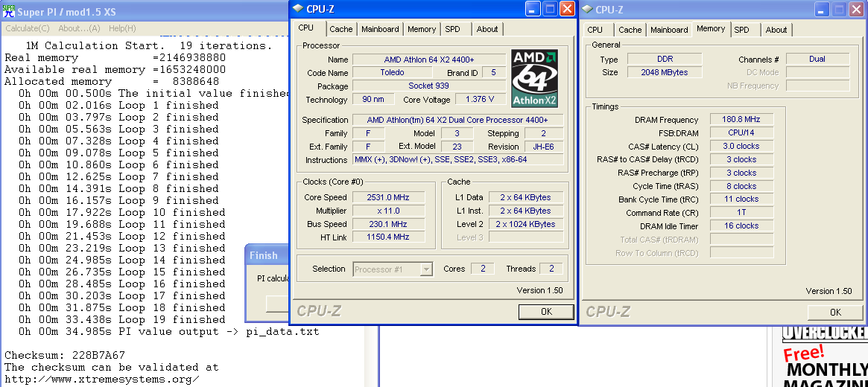Click the http://www.xtremesystems.org/ text in Super PI
Image resolution: width=868 pixels, height=387 pixels.
pos(102,380)
